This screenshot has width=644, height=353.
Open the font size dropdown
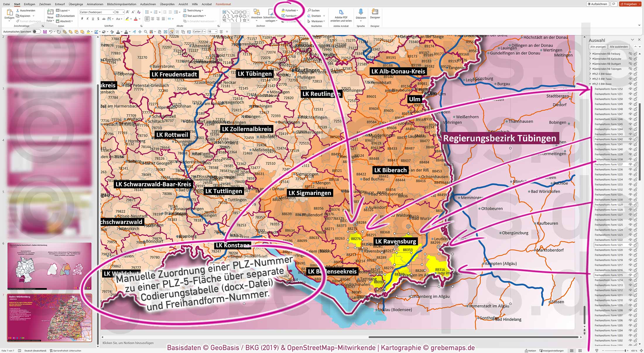point(123,12)
